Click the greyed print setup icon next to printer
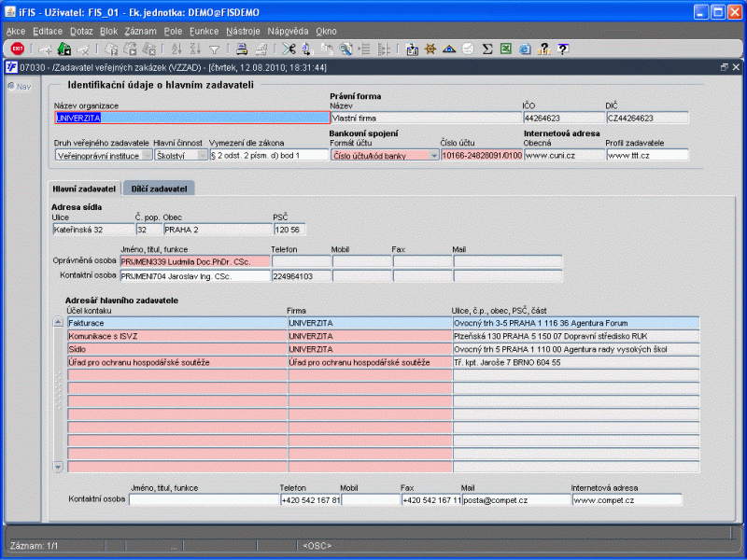 [261, 49]
